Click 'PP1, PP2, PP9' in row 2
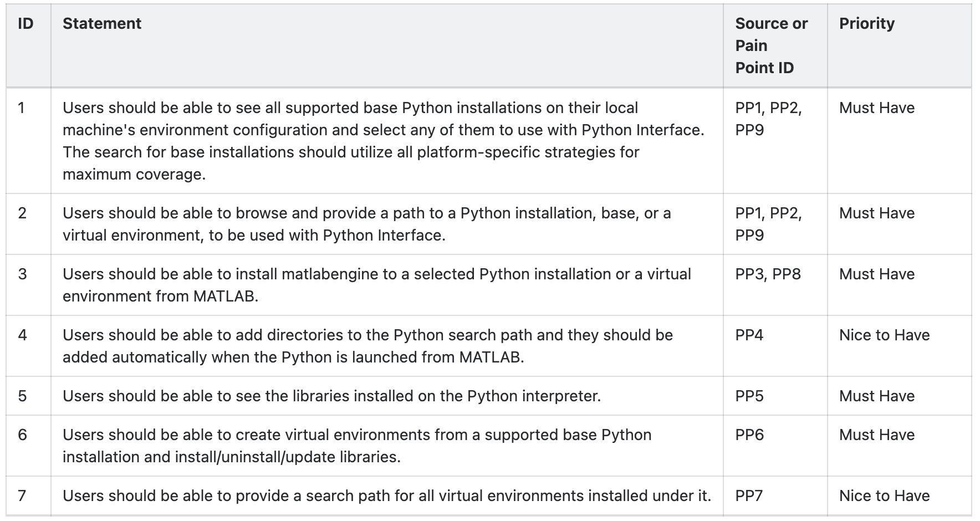Screen dimensions: 980x521 coord(768,224)
